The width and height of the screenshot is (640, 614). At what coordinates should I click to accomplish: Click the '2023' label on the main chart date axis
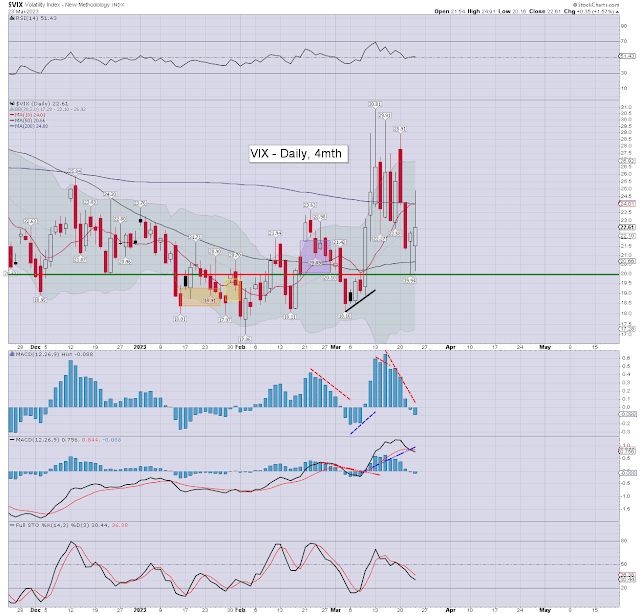pyautogui.click(x=140, y=347)
